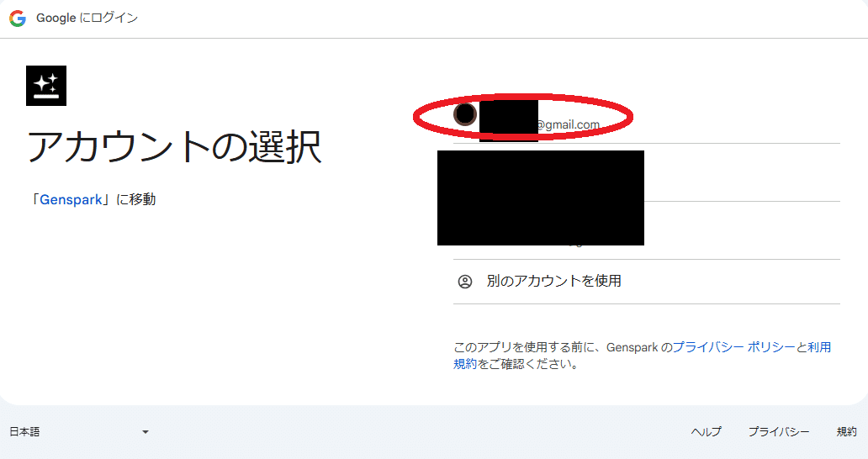Open the 利用規約 terms link
868x459 pixels.
tap(642, 356)
